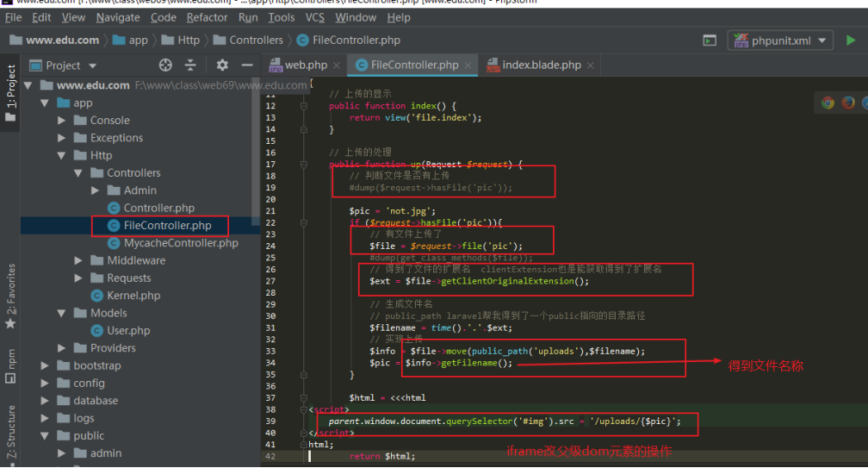Close the index.blade.php tab
868x468 pixels.
pyautogui.click(x=591, y=66)
